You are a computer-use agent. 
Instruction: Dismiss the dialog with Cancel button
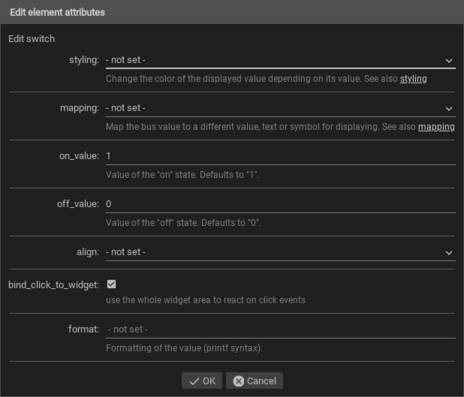pyautogui.click(x=255, y=381)
